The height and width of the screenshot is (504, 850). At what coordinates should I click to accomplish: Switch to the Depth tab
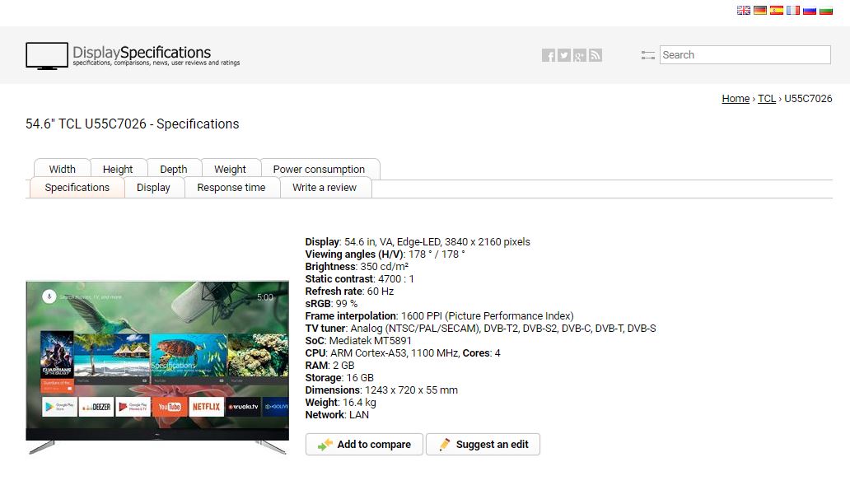tap(174, 169)
